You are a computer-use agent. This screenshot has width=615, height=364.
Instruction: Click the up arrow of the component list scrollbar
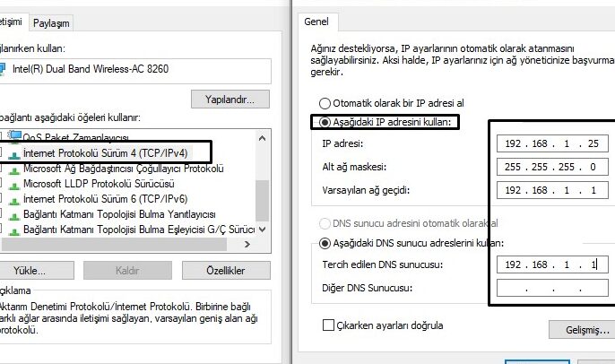click(x=263, y=138)
